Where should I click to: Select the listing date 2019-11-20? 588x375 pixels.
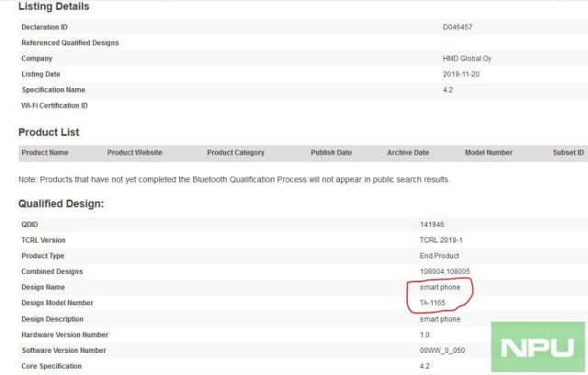[461, 74]
